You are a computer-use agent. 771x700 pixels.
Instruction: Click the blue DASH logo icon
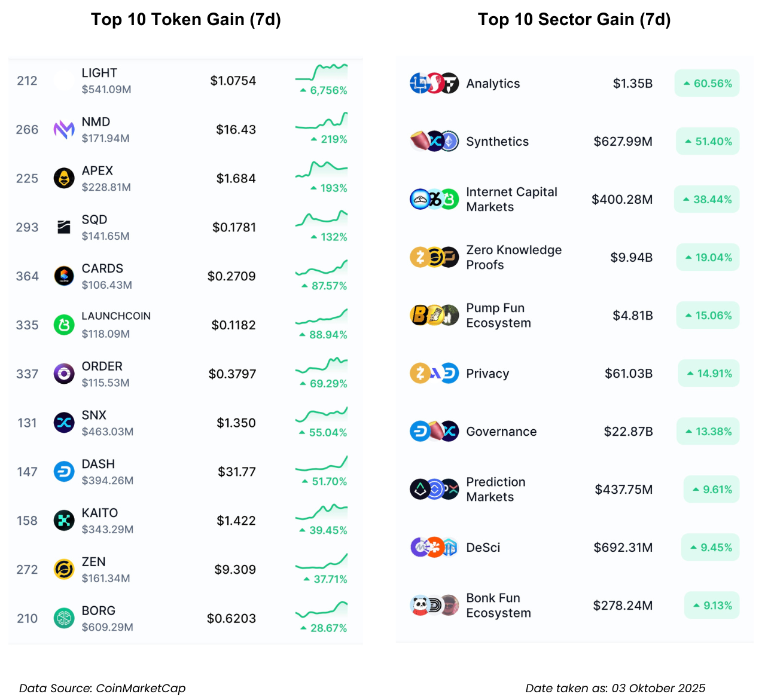(x=64, y=472)
